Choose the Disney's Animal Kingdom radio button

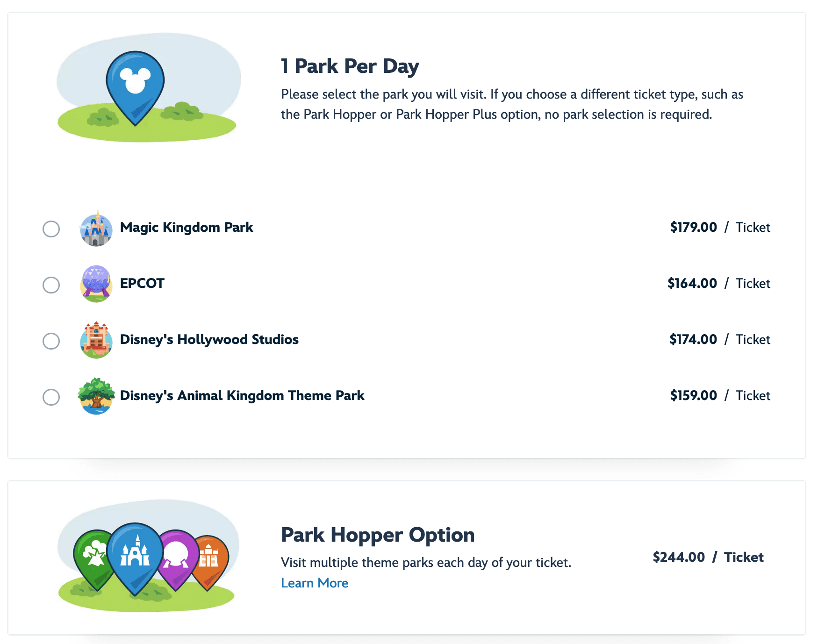pyautogui.click(x=51, y=397)
